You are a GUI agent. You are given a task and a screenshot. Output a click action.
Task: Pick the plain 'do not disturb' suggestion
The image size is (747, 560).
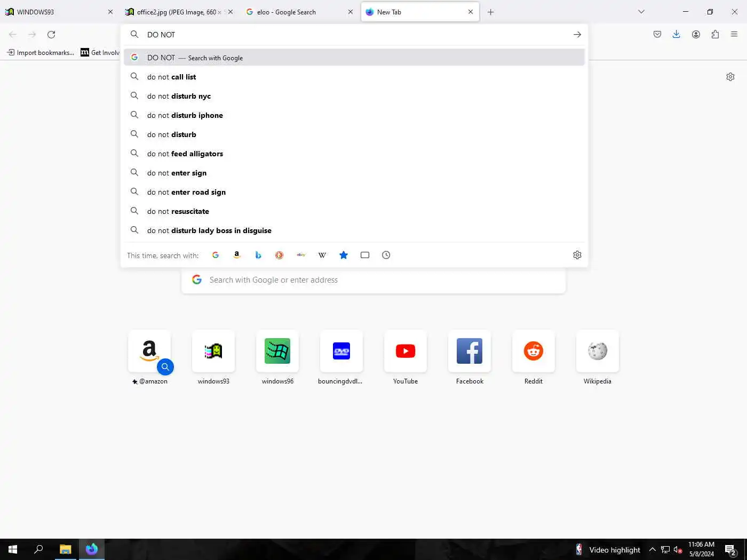(x=354, y=134)
